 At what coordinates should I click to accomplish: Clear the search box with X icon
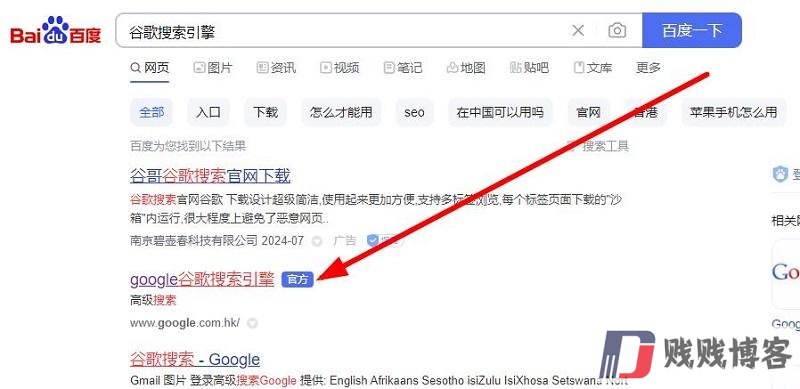pos(578,31)
